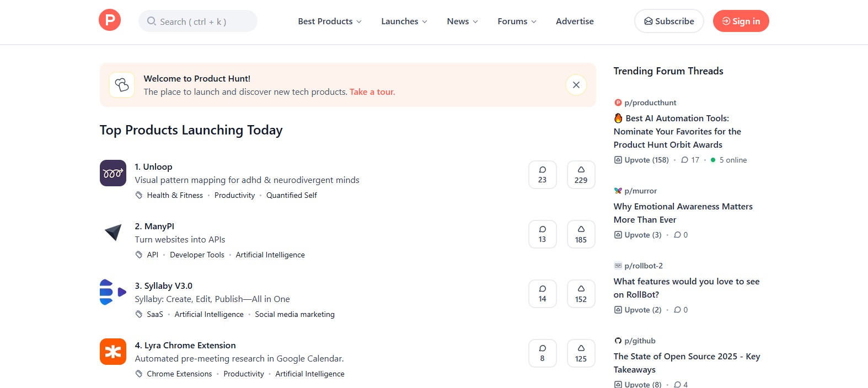Open the 1. Unloop product title
868x388 pixels.
(x=153, y=167)
